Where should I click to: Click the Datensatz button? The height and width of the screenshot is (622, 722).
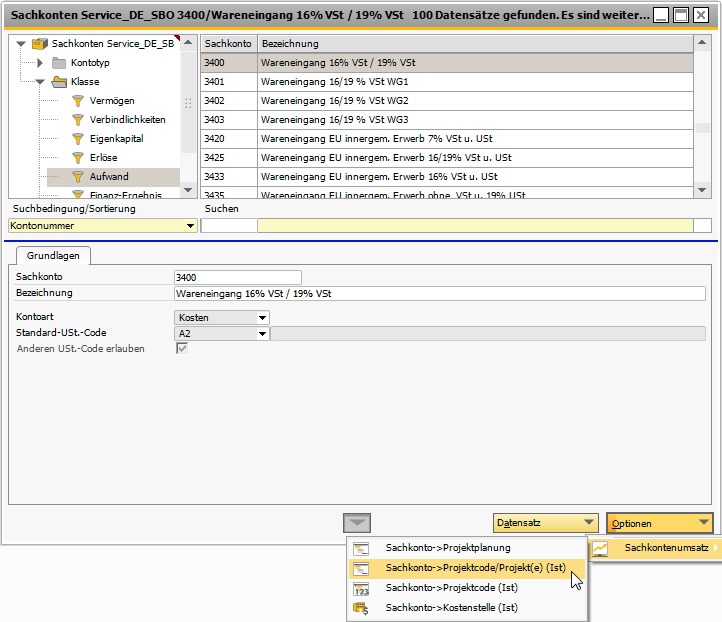(x=546, y=523)
